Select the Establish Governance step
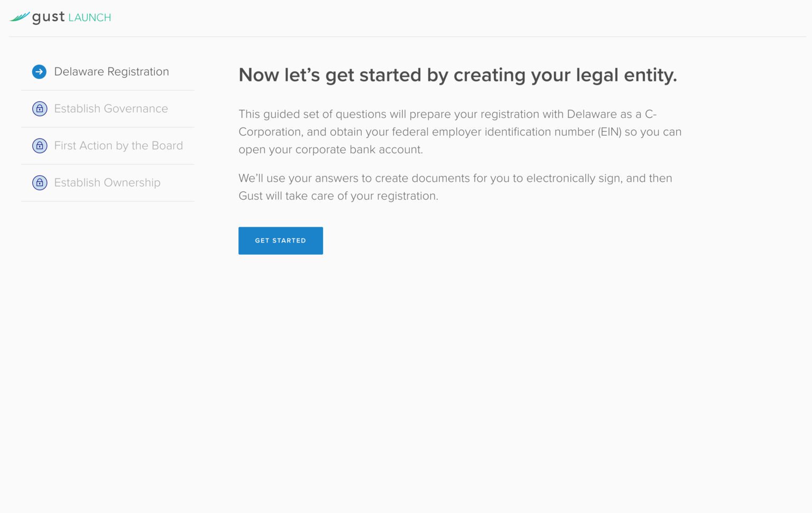812x513 pixels. 111,109
